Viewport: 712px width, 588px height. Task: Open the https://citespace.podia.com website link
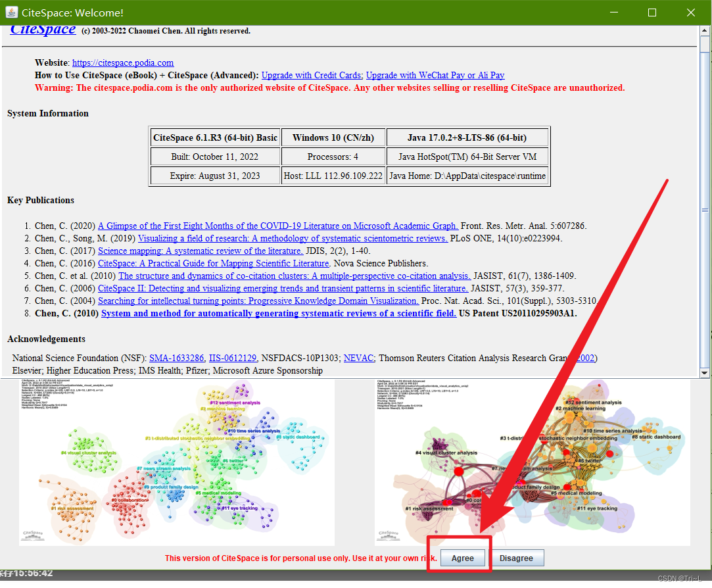click(122, 62)
